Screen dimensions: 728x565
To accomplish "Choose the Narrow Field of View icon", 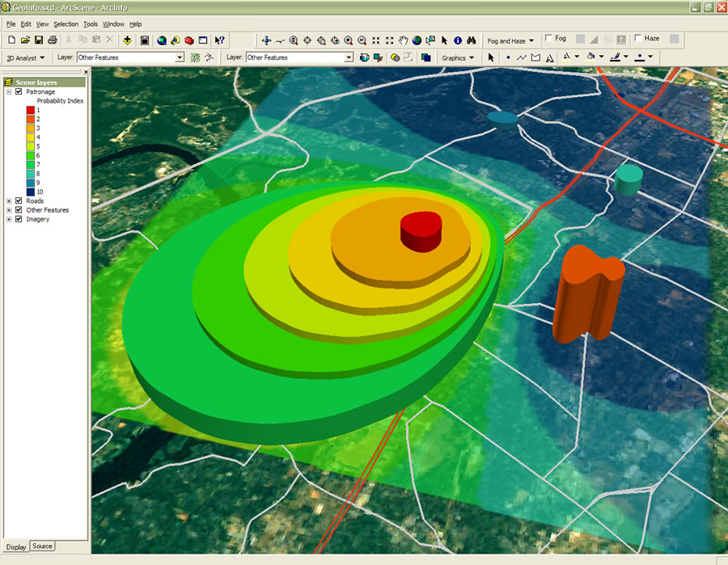I will [x=375, y=41].
